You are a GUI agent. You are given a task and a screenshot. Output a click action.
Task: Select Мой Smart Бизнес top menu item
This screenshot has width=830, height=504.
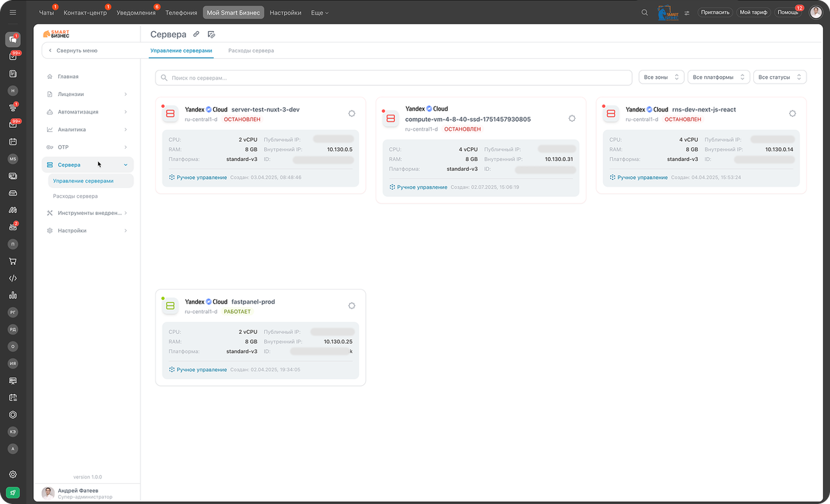coord(234,12)
